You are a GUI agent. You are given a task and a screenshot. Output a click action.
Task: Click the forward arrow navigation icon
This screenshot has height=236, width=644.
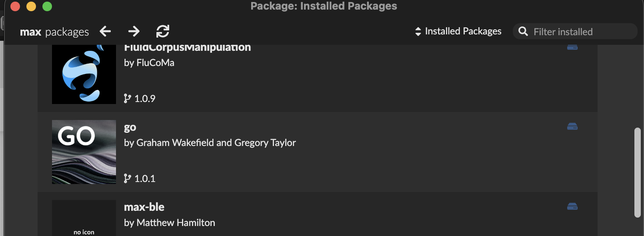tap(134, 31)
